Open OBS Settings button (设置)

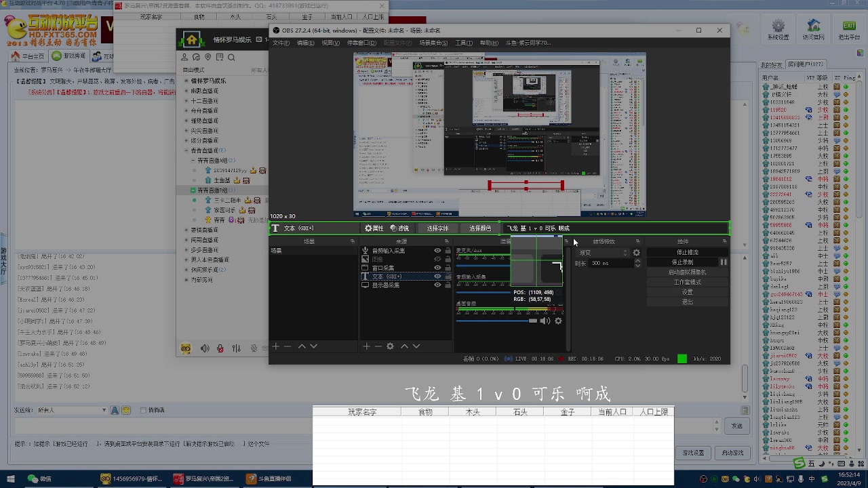pos(688,292)
